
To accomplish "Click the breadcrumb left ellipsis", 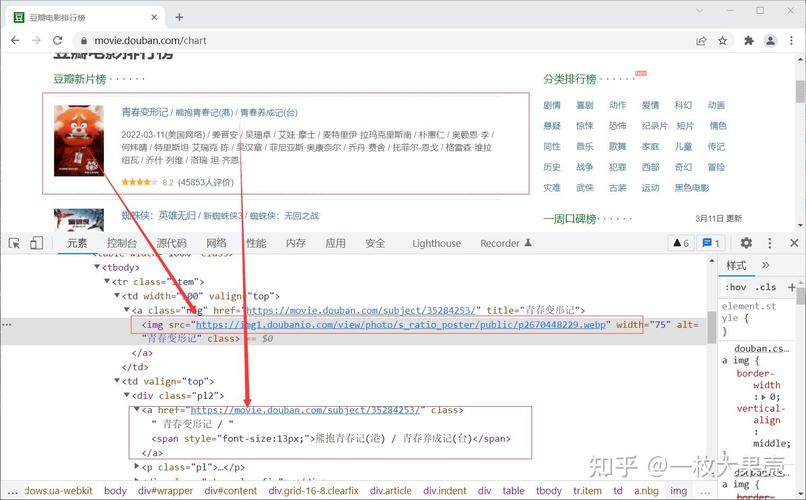I will point(12,491).
